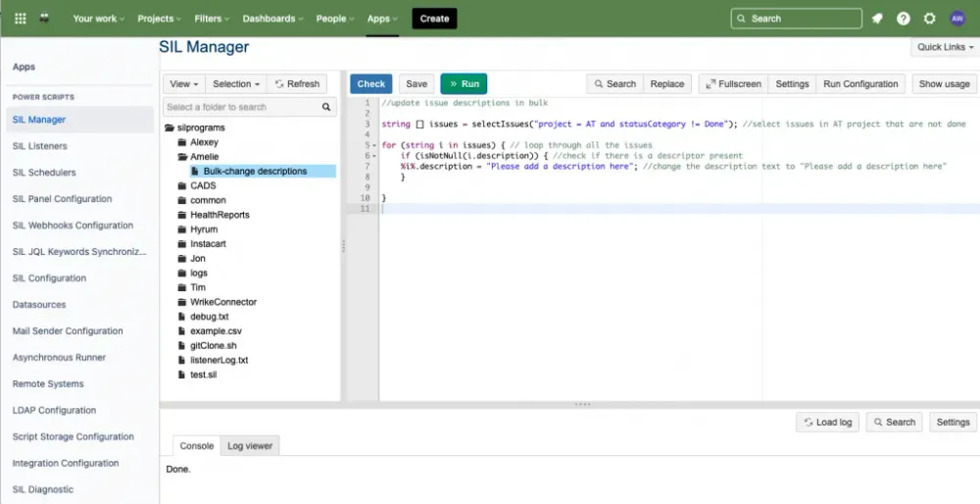Viewport: 980px width, 504px height.
Task: Collapse the code fold at line 6
Action: click(x=374, y=156)
